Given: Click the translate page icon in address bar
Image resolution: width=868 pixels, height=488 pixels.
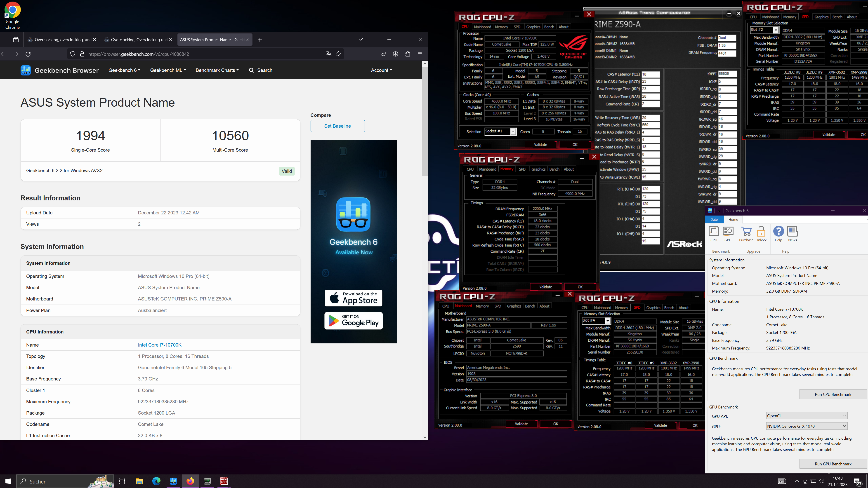Looking at the screenshot, I should [x=328, y=54].
